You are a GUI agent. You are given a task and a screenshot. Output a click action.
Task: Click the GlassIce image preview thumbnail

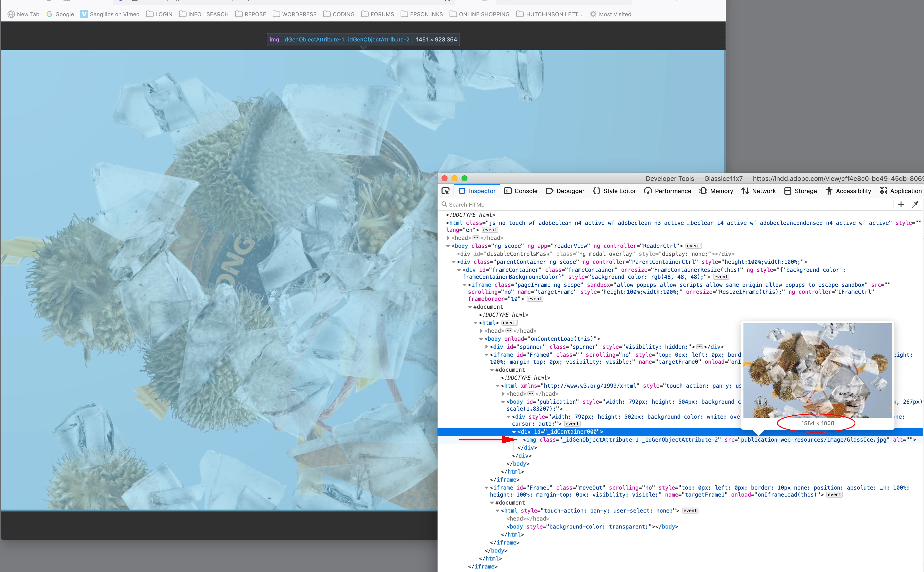(817, 370)
